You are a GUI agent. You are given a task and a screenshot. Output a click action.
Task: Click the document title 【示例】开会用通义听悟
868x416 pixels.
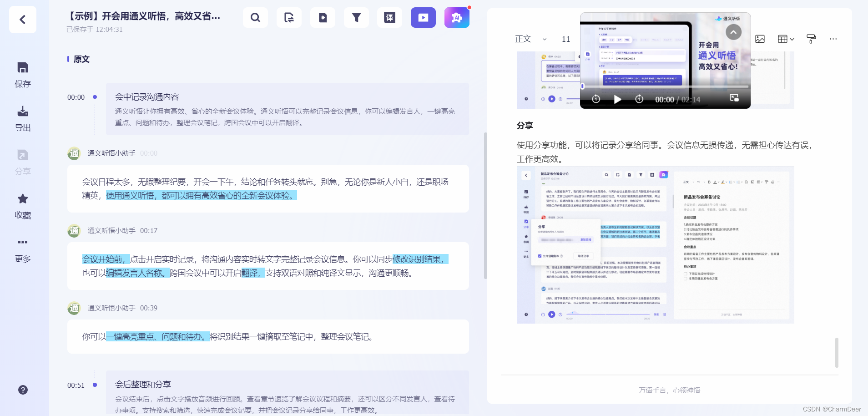coord(144,16)
